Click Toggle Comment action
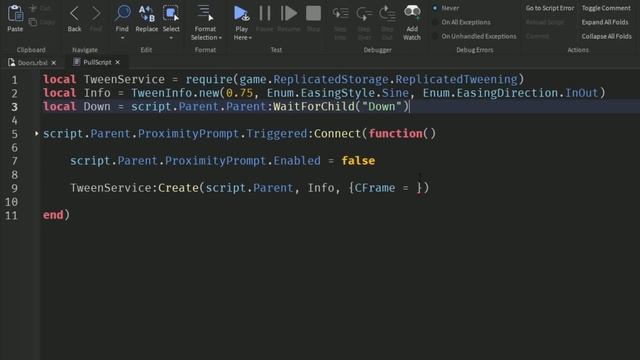Screen dimensions: 640x360 tap(606, 8)
